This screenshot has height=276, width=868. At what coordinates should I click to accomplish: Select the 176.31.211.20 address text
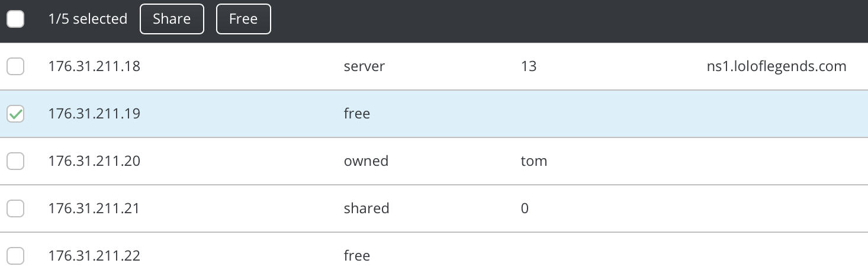coord(94,161)
